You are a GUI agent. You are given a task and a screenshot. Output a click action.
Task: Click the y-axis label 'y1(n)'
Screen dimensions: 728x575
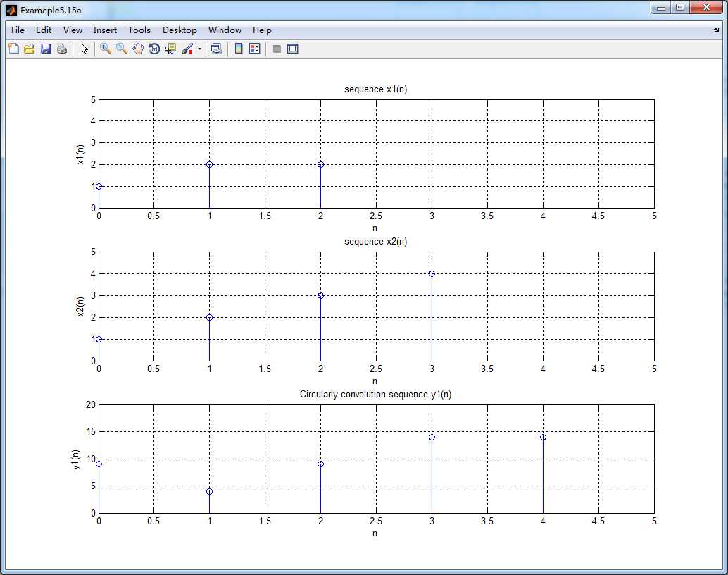click(76, 459)
